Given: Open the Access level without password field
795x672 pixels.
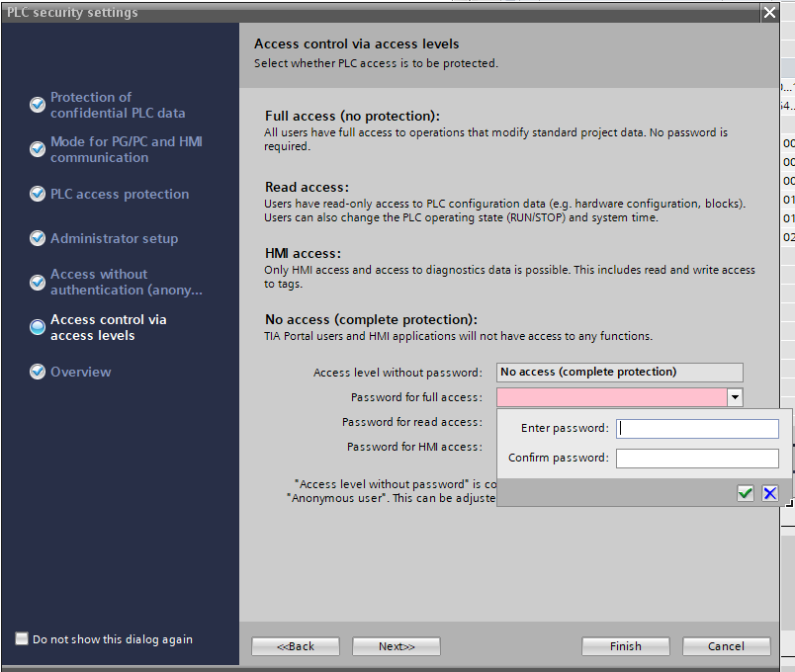Looking at the screenshot, I should click(619, 373).
